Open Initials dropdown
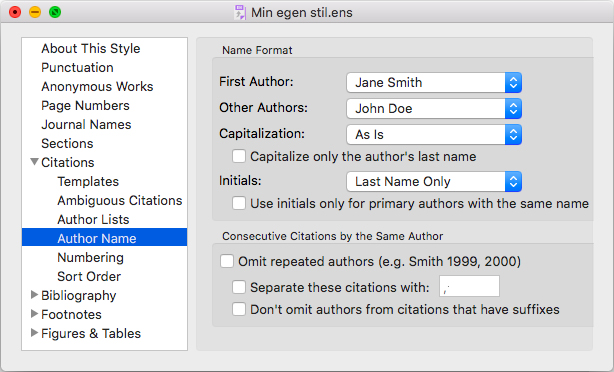The image size is (614, 372). 434,182
